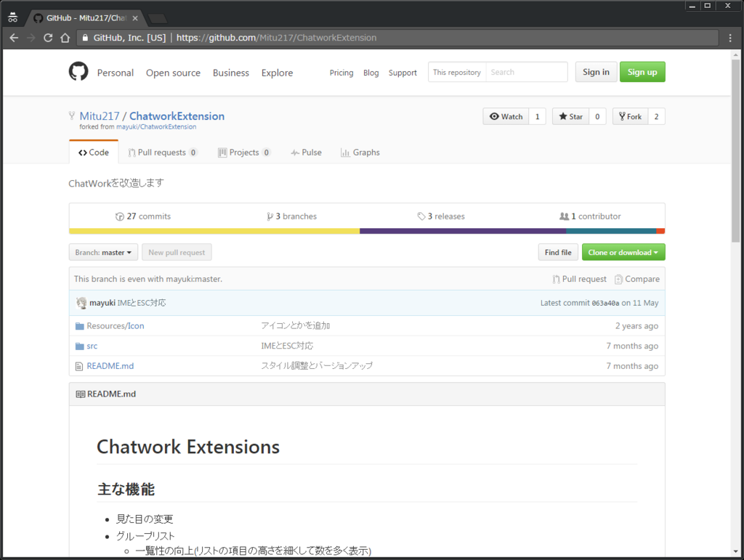
Task: Open Mitu217 user profile link
Action: click(x=99, y=116)
